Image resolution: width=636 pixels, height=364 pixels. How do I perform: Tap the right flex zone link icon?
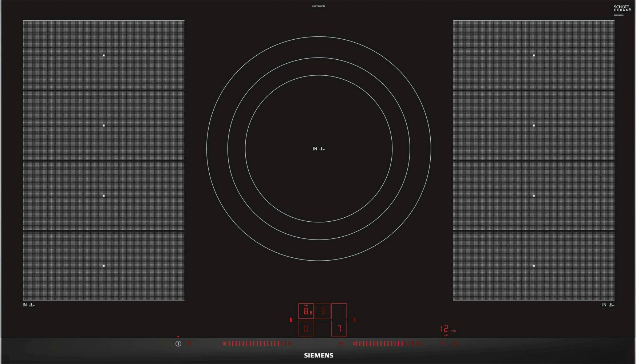[x=354, y=320]
